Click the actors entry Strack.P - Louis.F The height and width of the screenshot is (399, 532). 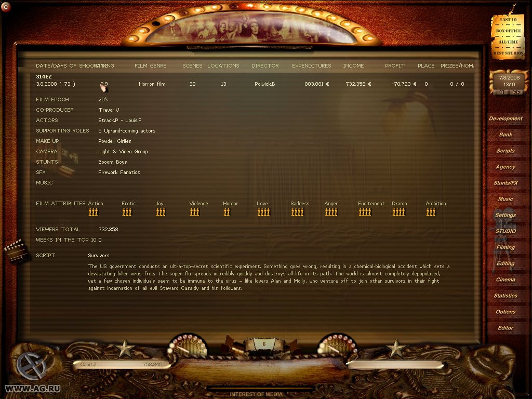[120, 121]
